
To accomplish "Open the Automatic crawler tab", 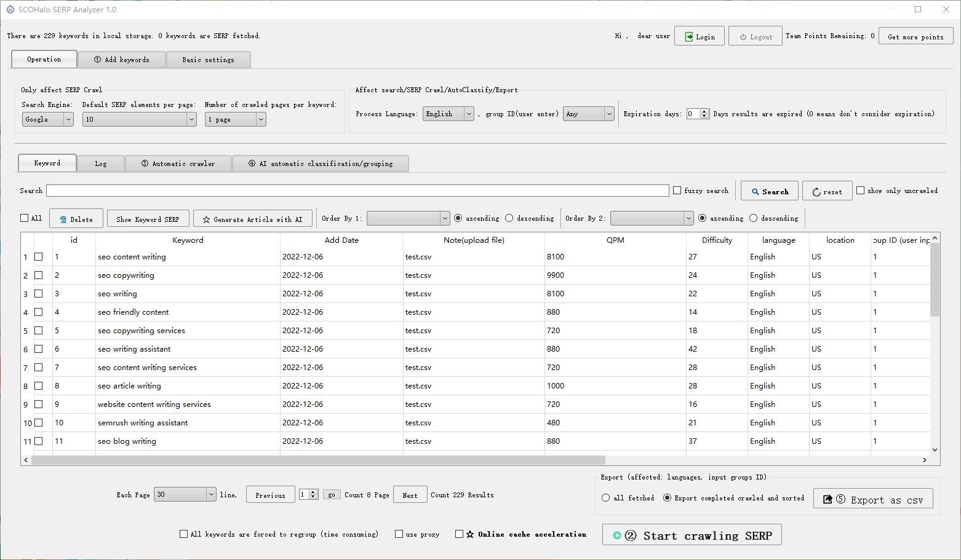I will pos(178,164).
